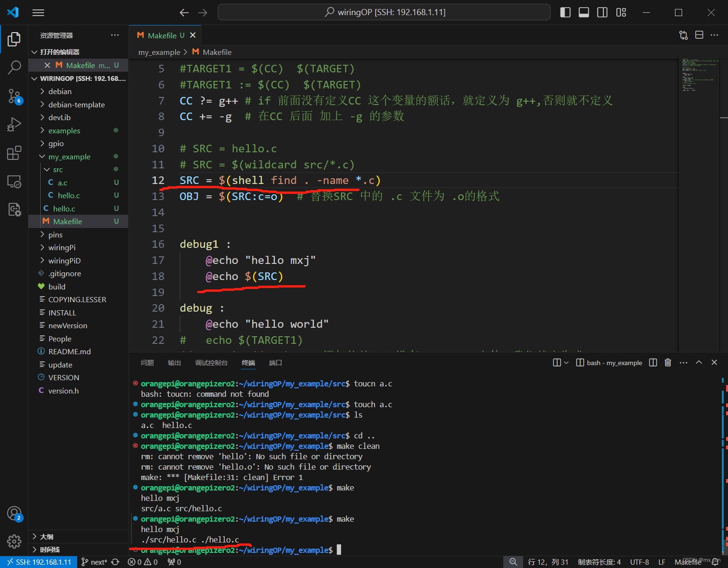Click the kill terminal trash icon

667,363
